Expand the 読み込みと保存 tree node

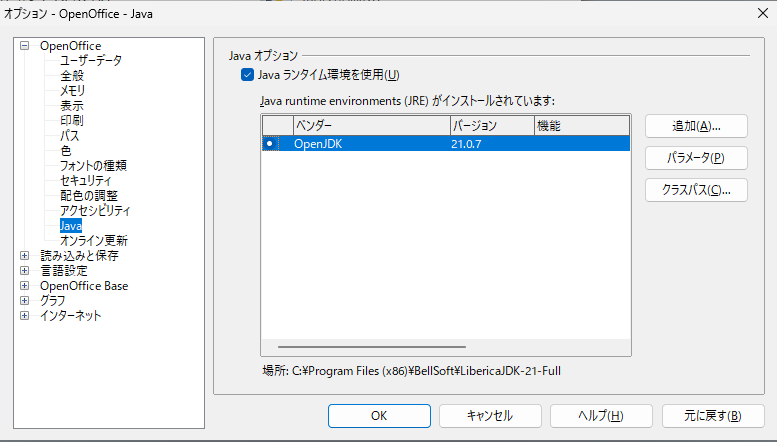pyautogui.click(x=24, y=256)
